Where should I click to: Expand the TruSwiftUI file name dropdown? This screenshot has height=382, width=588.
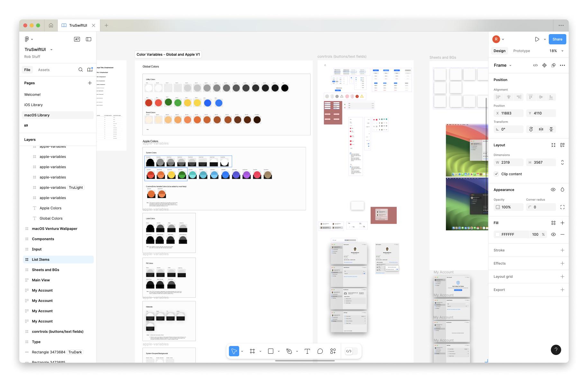point(51,50)
